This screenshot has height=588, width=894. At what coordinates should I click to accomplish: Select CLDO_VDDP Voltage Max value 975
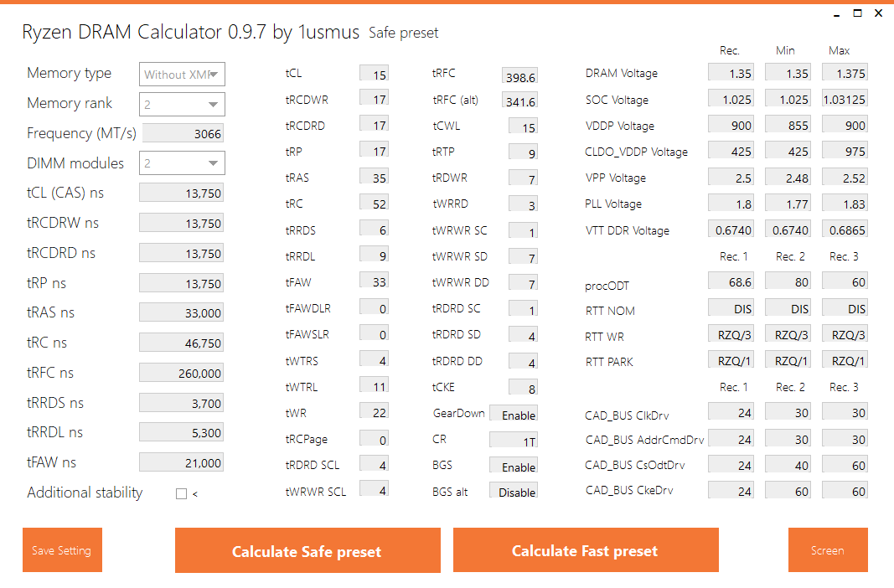tap(845, 151)
